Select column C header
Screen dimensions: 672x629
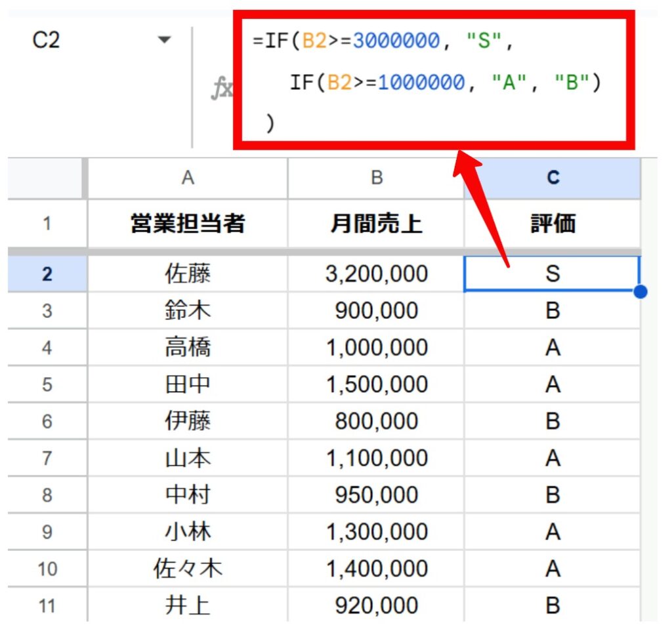[x=553, y=178]
